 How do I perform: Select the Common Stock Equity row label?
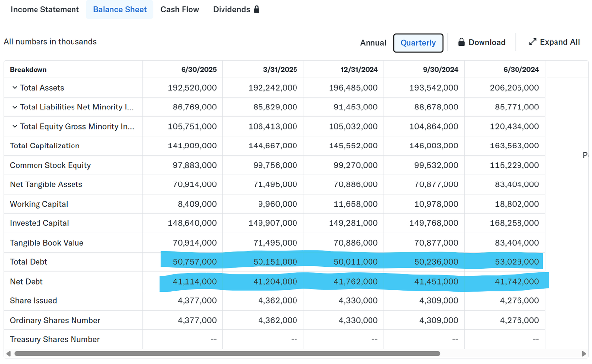(x=50, y=165)
